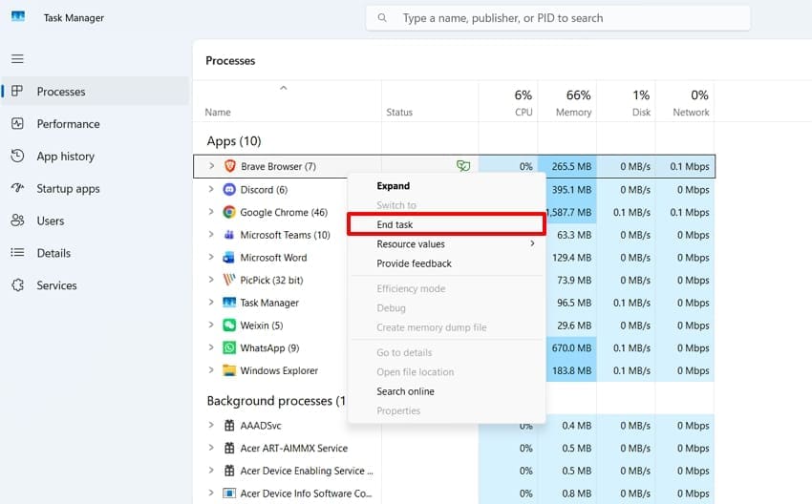Click the WhatsApp process icon
The height and width of the screenshot is (504, 812).
point(229,347)
